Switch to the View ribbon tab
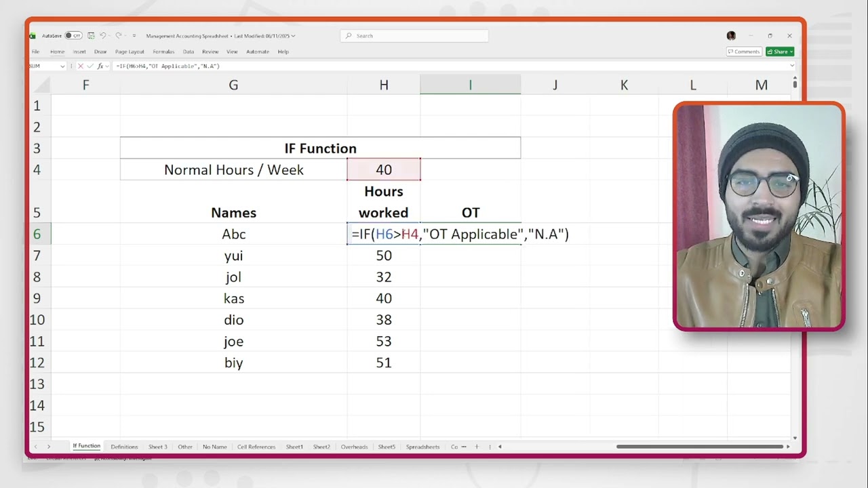868x488 pixels. [x=232, y=52]
